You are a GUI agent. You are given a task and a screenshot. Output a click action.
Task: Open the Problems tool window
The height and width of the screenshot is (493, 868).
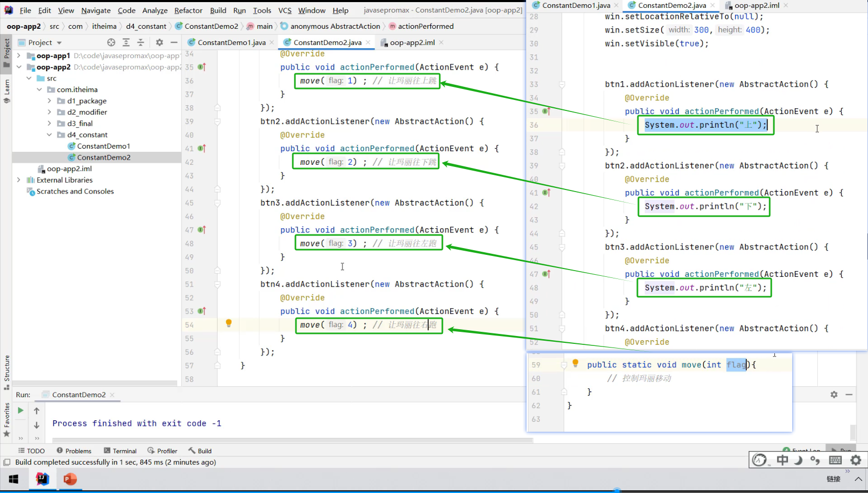coord(74,451)
